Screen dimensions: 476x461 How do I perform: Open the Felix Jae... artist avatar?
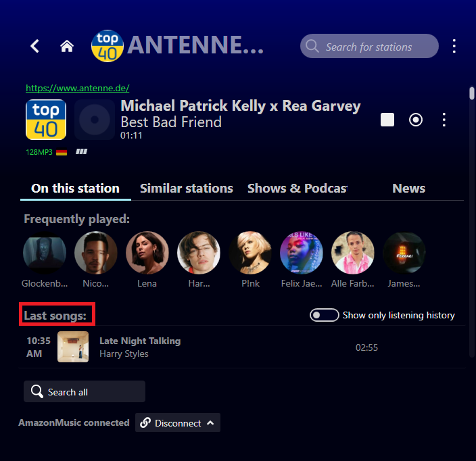point(302,253)
